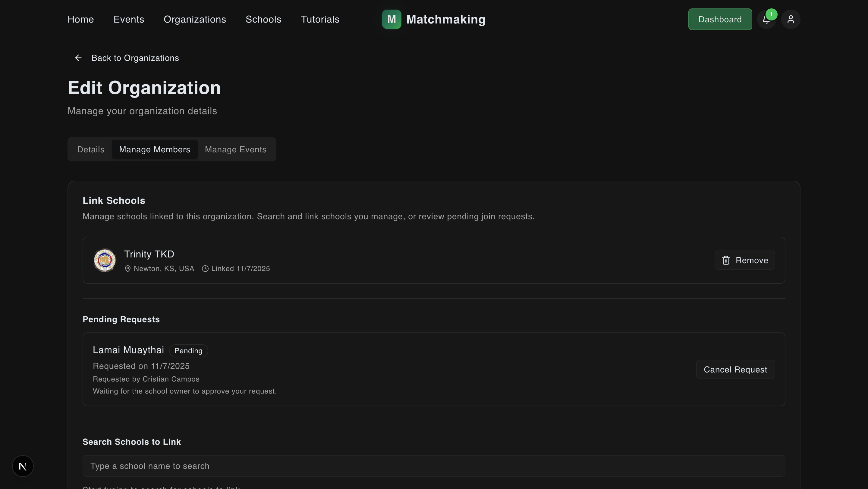Viewport: 868px width, 489px height.
Task: Open the user profile icon
Action: (x=791, y=20)
